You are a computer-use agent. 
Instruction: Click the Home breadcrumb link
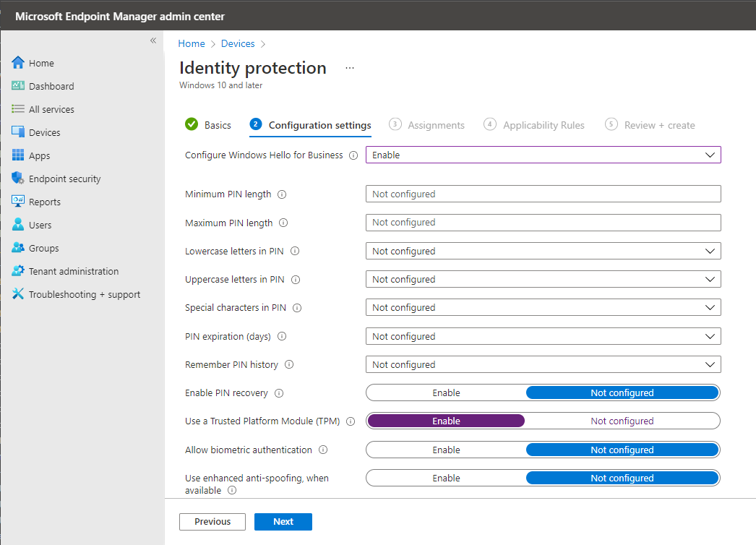coord(192,44)
